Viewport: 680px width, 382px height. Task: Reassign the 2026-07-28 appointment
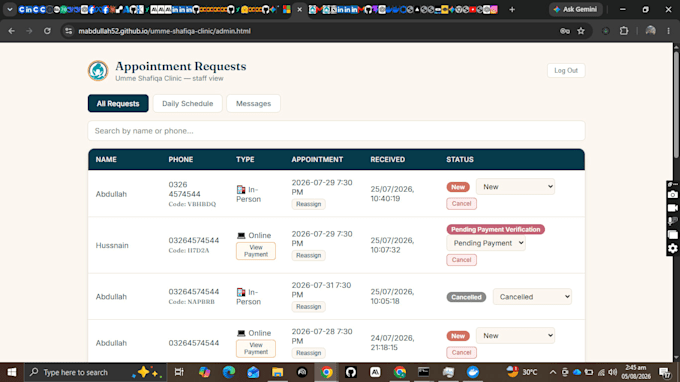[308, 353]
